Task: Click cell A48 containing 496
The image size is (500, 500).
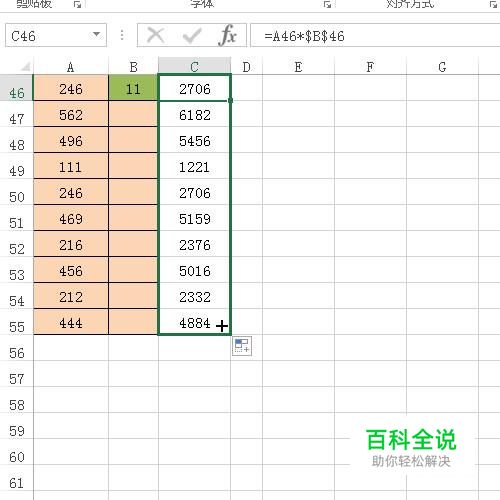Action: click(71, 140)
